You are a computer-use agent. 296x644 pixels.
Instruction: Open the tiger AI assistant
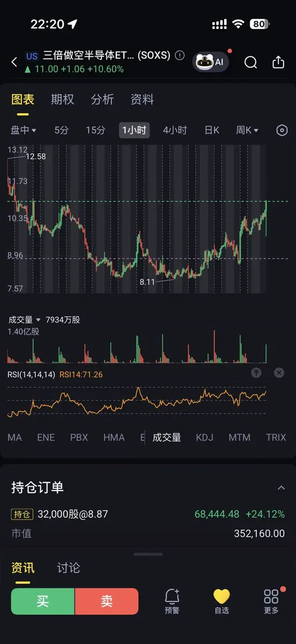pos(211,62)
